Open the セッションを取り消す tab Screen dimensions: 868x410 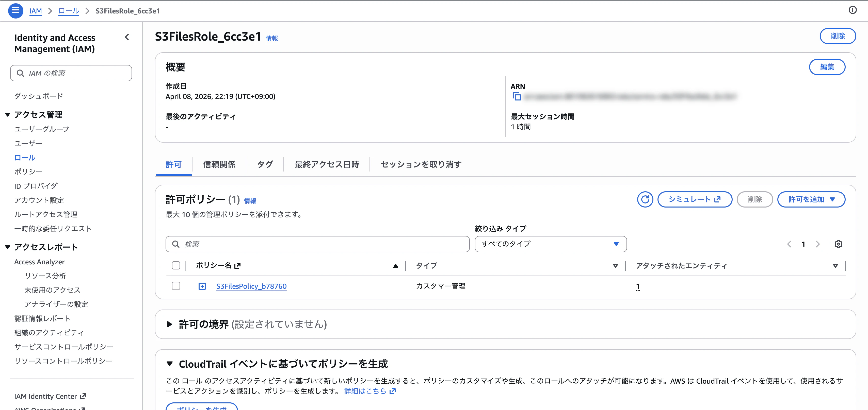[x=421, y=165]
